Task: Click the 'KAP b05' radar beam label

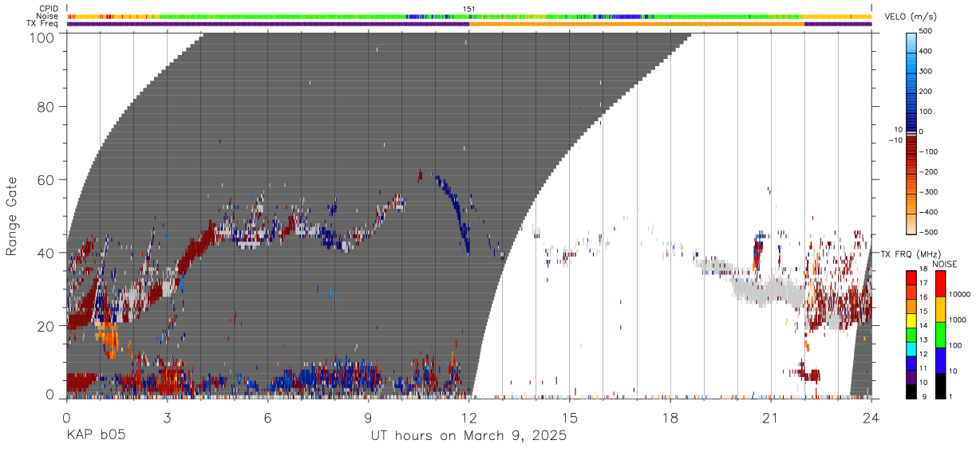Action: point(96,436)
